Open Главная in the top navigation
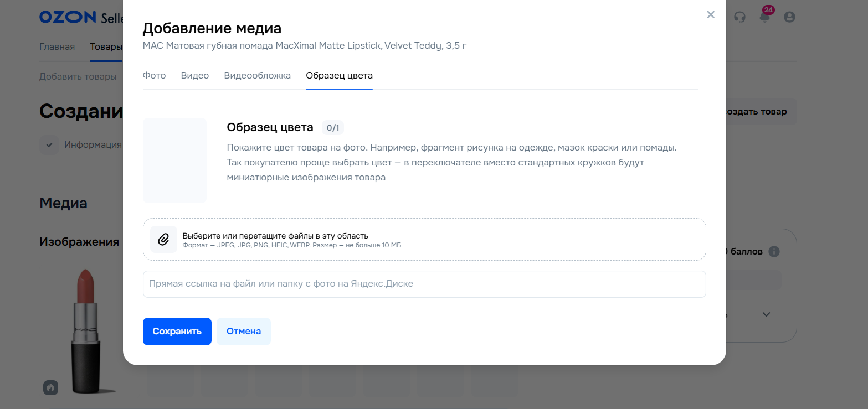The height and width of the screenshot is (409, 868). coord(57,46)
